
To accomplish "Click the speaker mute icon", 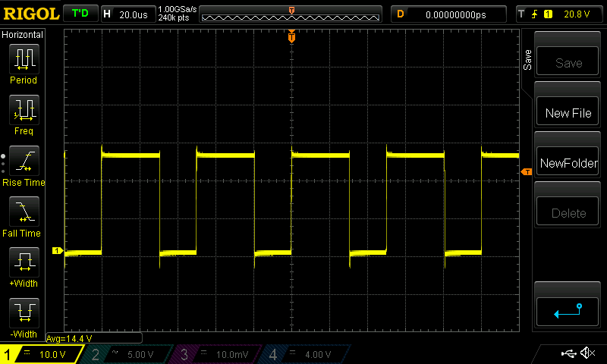I will tap(587, 353).
